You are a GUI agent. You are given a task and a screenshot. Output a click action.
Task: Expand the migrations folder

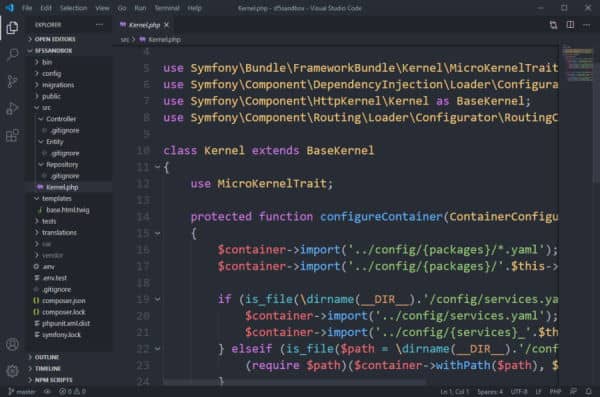tap(69, 85)
